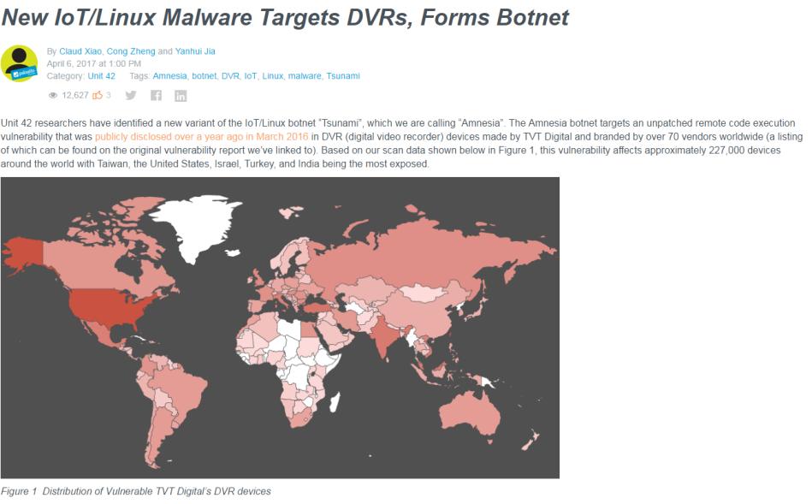Select the DVR tag

230,76
